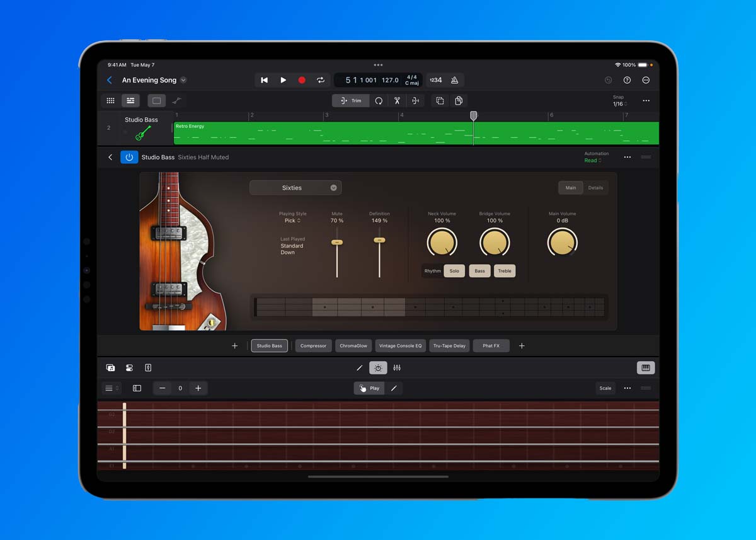756x540 pixels.
Task: Go back from An Evening Song project
Action: [110, 80]
